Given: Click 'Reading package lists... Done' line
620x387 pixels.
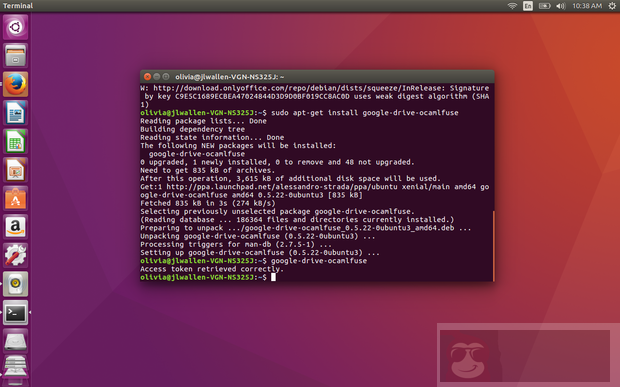Looking at the screenshot, I should 203,121.
